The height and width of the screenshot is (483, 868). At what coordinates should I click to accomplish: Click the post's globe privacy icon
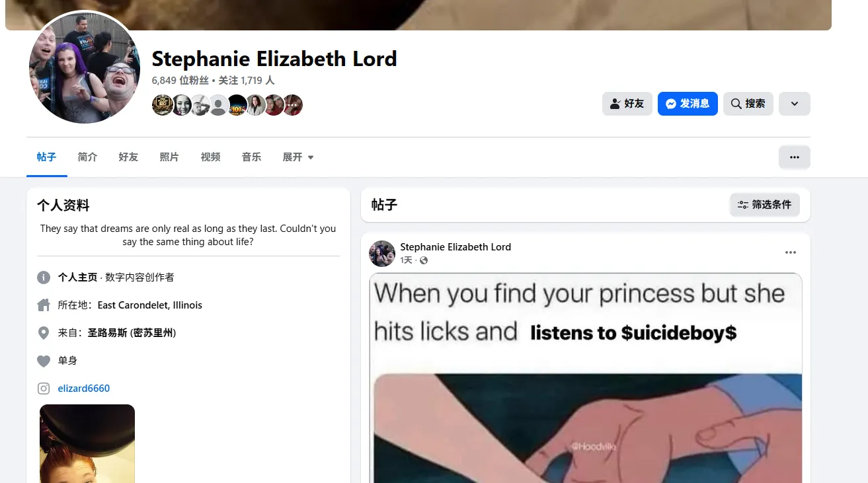click(424, 260)
